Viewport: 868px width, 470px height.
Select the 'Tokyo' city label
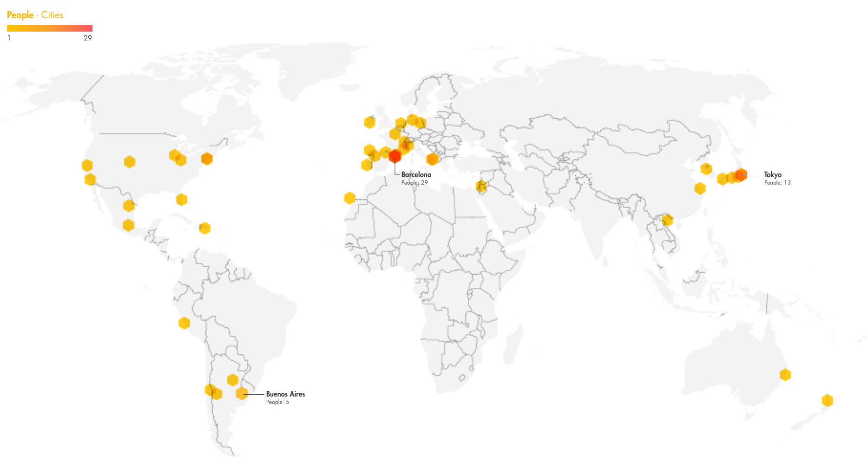tap(773, 175)
